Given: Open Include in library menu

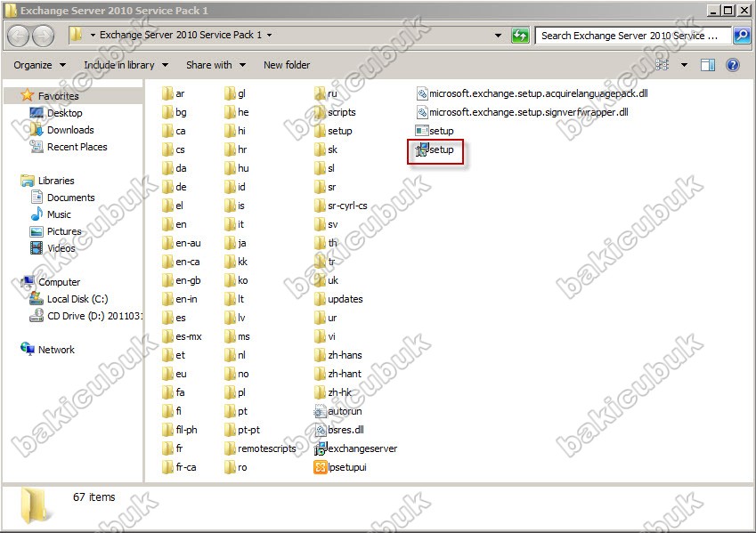Looking at the screenshot, I should [126, 65].
